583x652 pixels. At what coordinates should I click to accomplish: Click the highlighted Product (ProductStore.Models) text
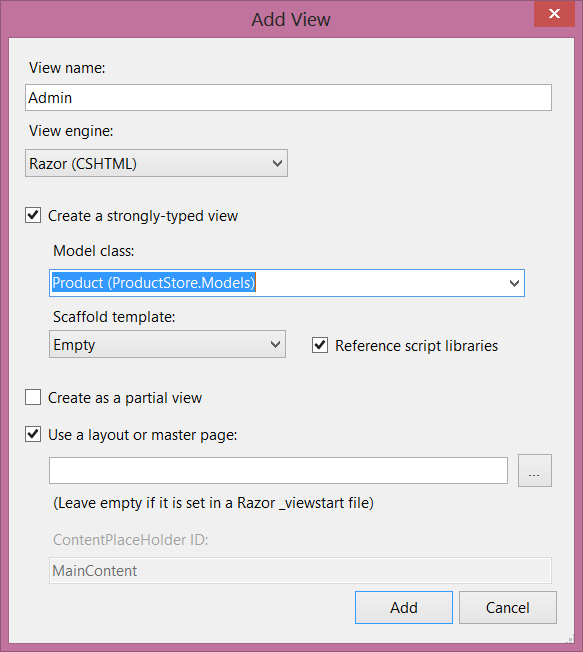(x=153, y=283)
